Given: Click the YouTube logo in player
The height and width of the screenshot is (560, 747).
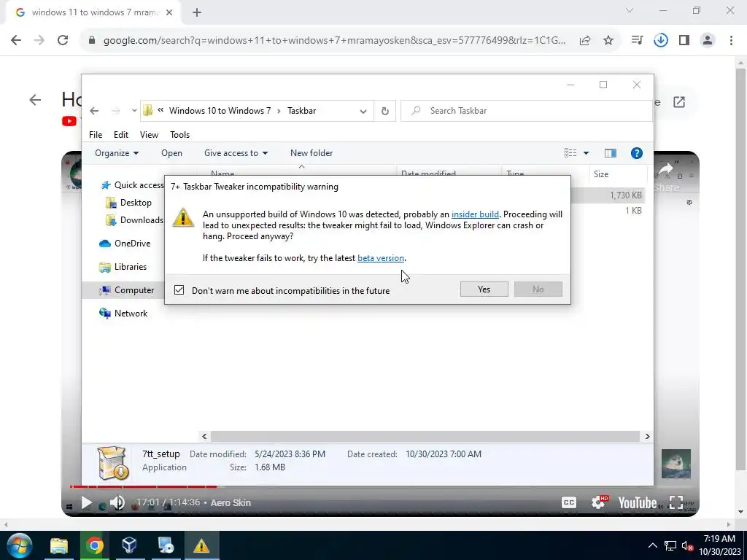Looking at the screenshot, I should [637, 503].
